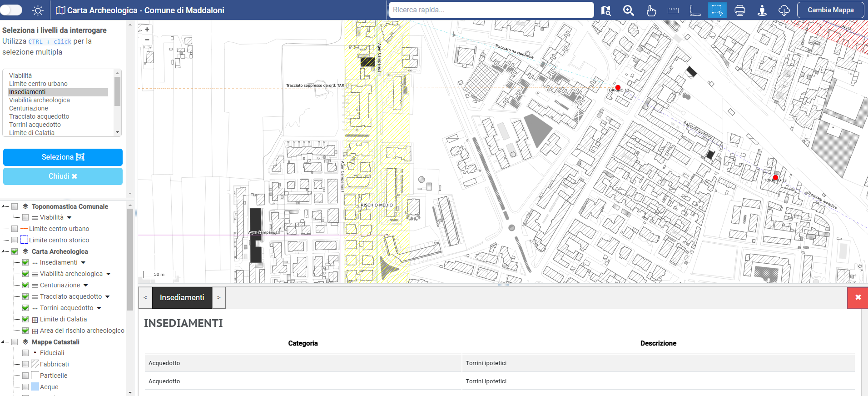The image size is (868, 396).
Task: Click the street view person icon
Action: (762, 10)
